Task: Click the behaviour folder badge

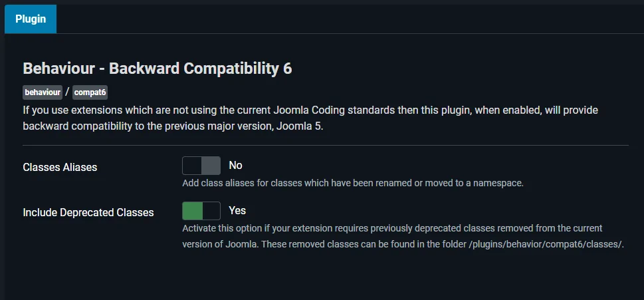Action: (43, 92)
